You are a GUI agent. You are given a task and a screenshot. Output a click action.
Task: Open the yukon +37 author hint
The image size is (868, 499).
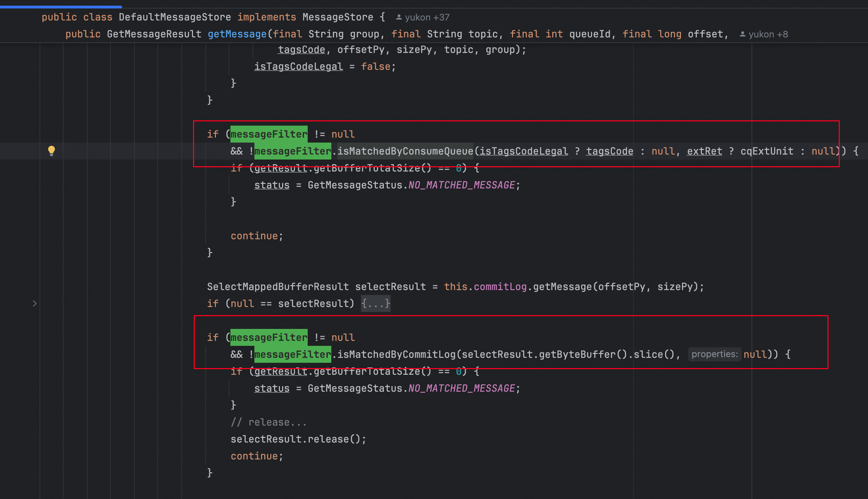point(427,17)
